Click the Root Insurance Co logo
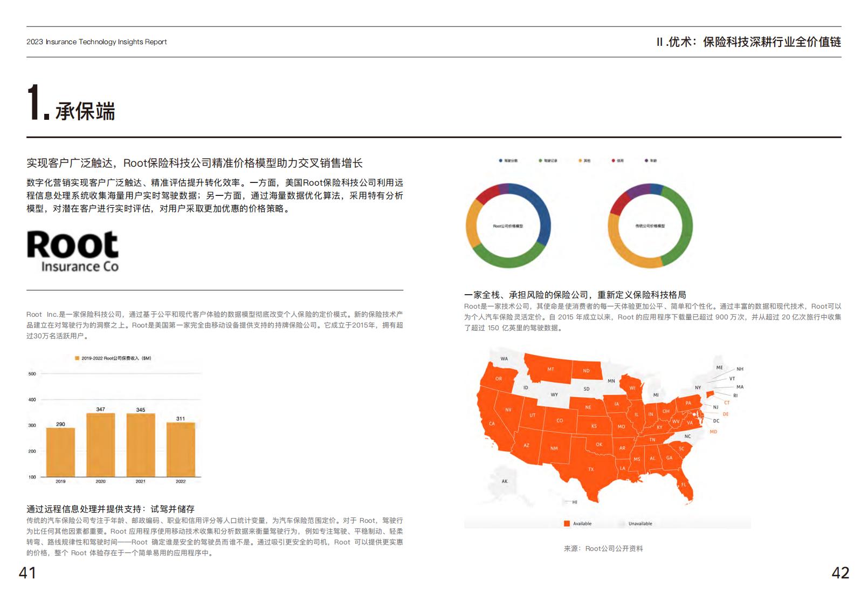 73,251
